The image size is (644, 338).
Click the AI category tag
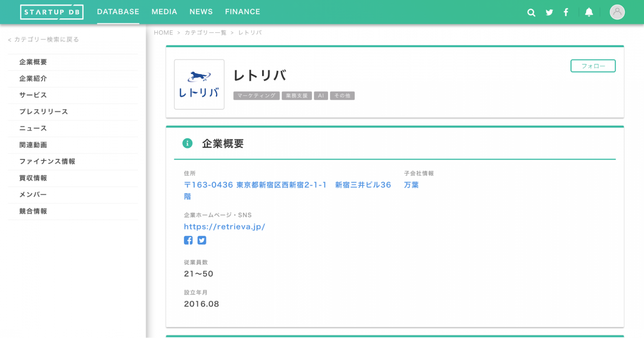click(x=321, y=96)
